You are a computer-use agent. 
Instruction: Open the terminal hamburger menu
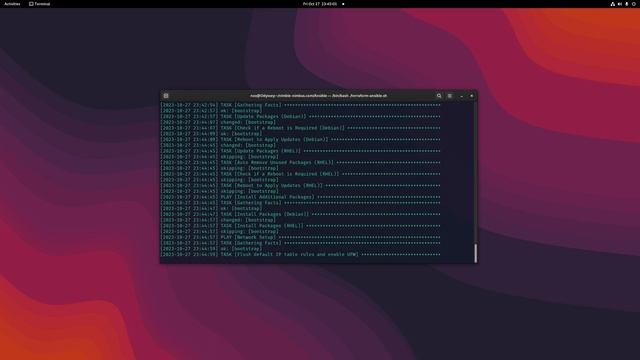click(x=450, y=96)
